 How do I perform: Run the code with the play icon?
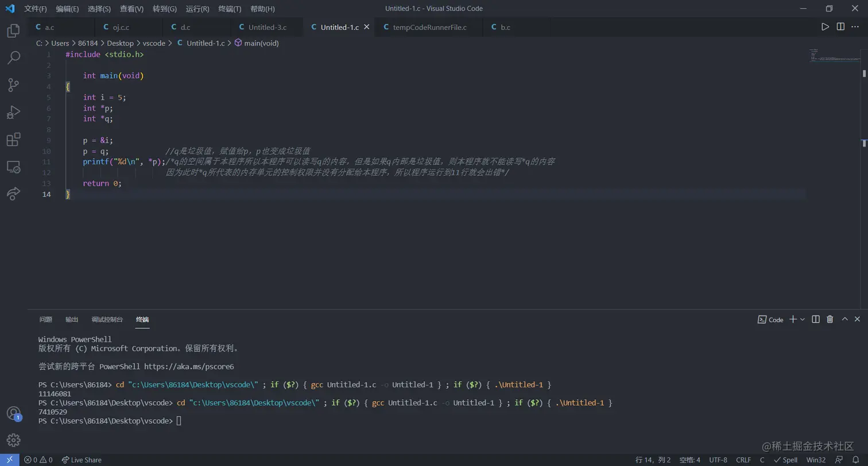(825, 26)
